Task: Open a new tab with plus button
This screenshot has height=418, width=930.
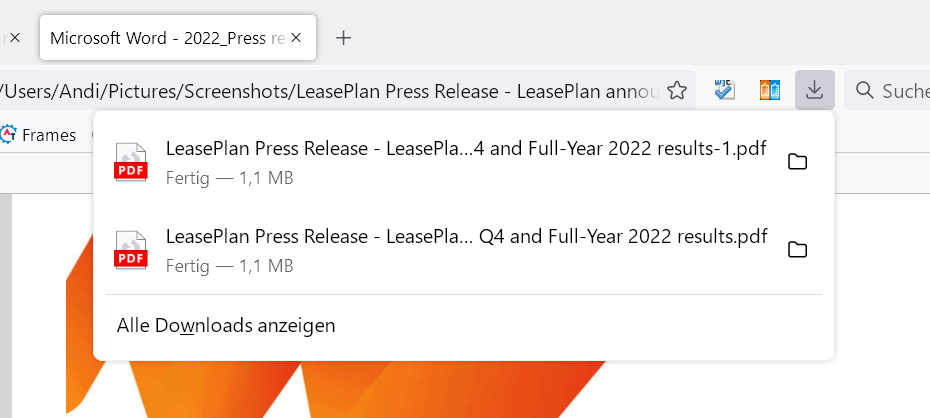Action: click(x=344, y=38)
